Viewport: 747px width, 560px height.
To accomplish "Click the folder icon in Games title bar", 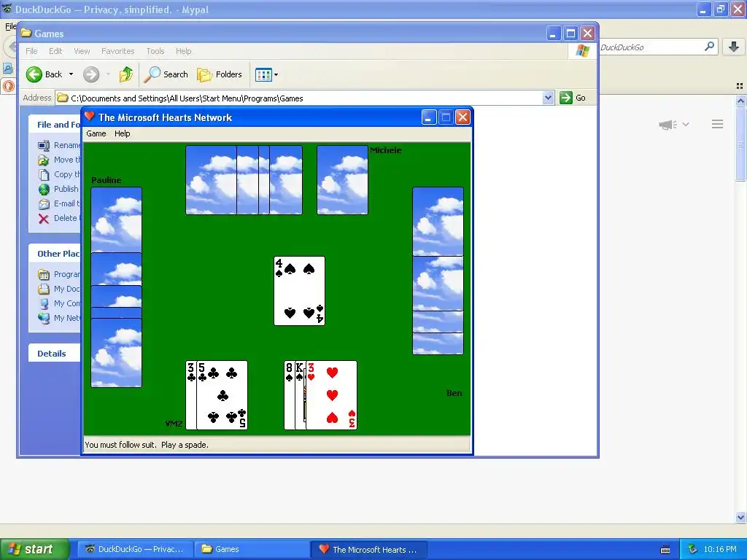I will pyautogui.click(x=26, y=33).
